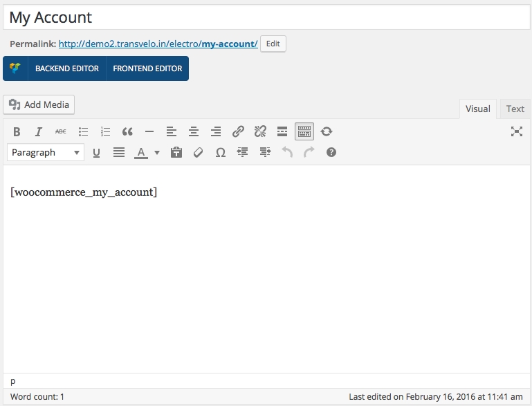Apply italic formatting to text
This screenshot has width=532, height=406.
(39, 131)
